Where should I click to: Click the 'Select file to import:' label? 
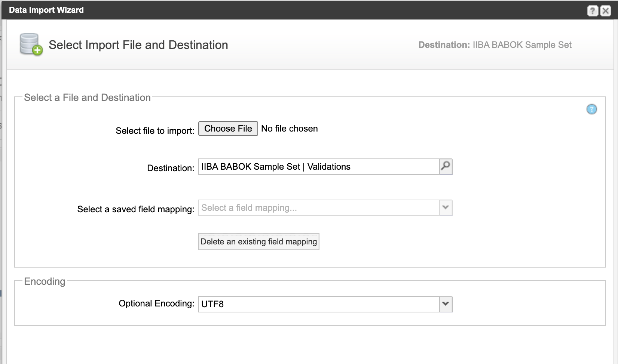pos(155,131)
